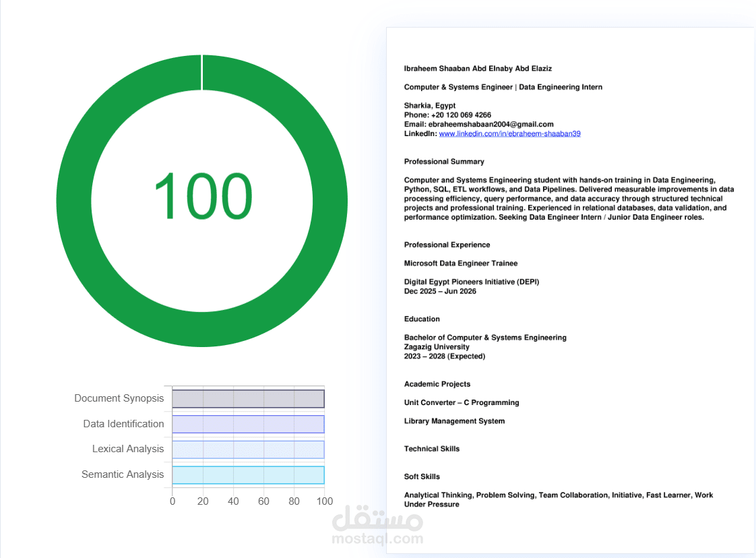The height and width of the screenshot is (558, 756).
Task: Click the Semantic Analysis score bar
Action: (249, 474)
